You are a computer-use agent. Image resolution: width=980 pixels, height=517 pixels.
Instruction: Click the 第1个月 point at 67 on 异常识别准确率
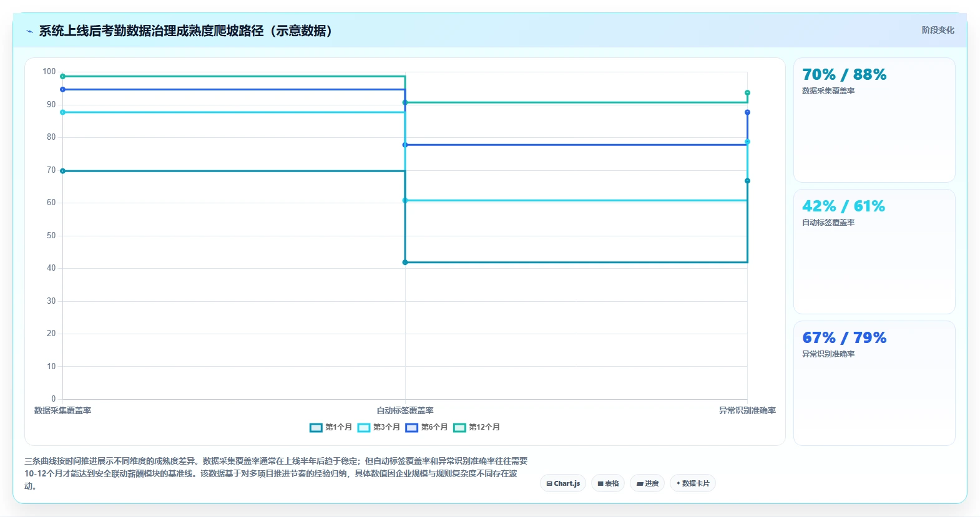pyautogui.click(x=747, y=181)
